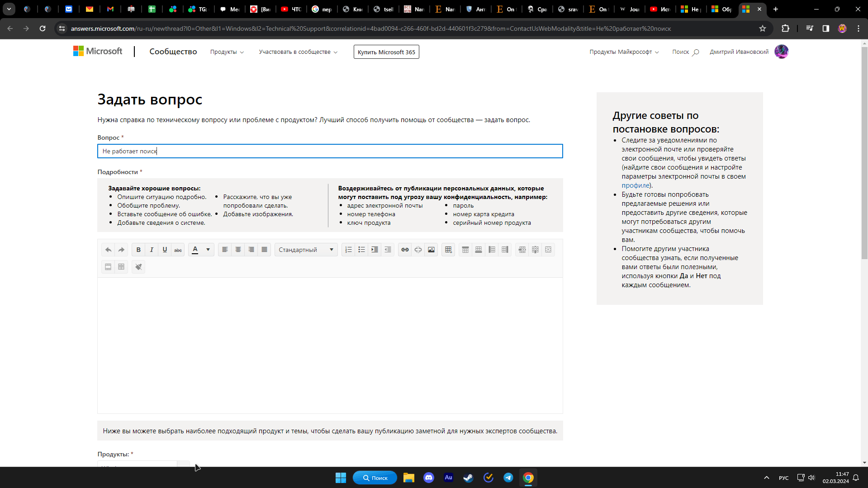Image resolution: width=868 pixels, height=488 pixels.
Task: Insert table row above
Action: tap(465, 250)
